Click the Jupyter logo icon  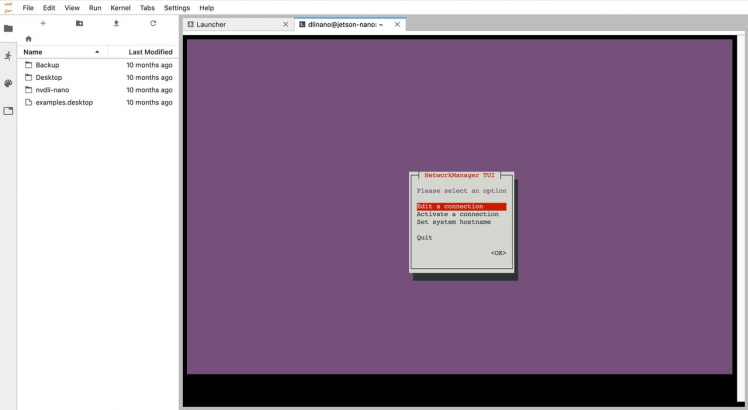[x=8, y=8]
